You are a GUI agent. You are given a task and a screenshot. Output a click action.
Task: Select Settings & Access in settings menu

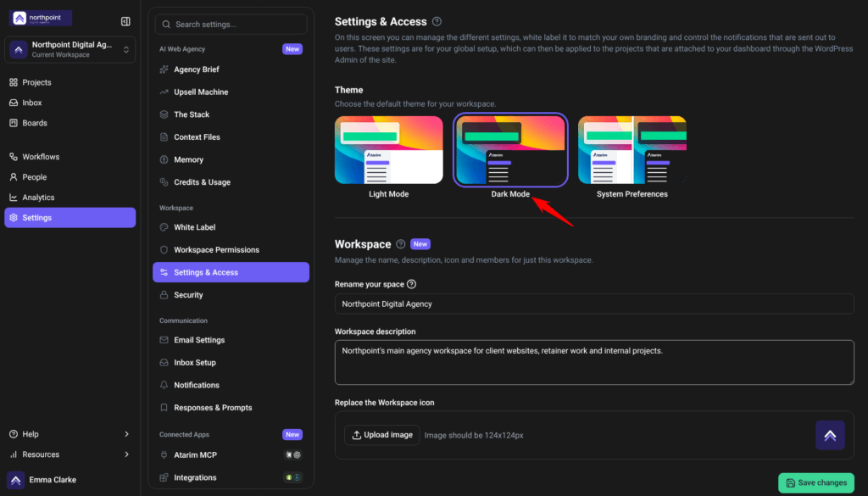click(x=231, y=272)
